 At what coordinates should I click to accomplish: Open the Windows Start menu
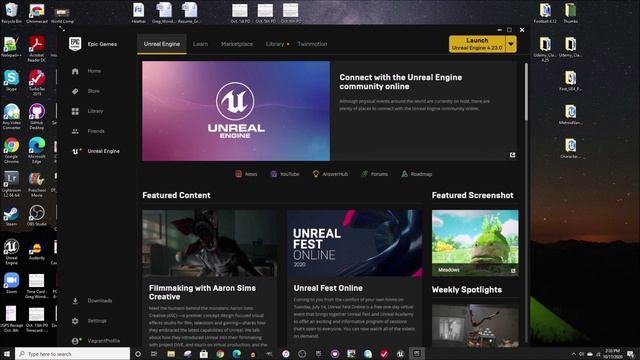pyautogui.click(x=7, y=354)
